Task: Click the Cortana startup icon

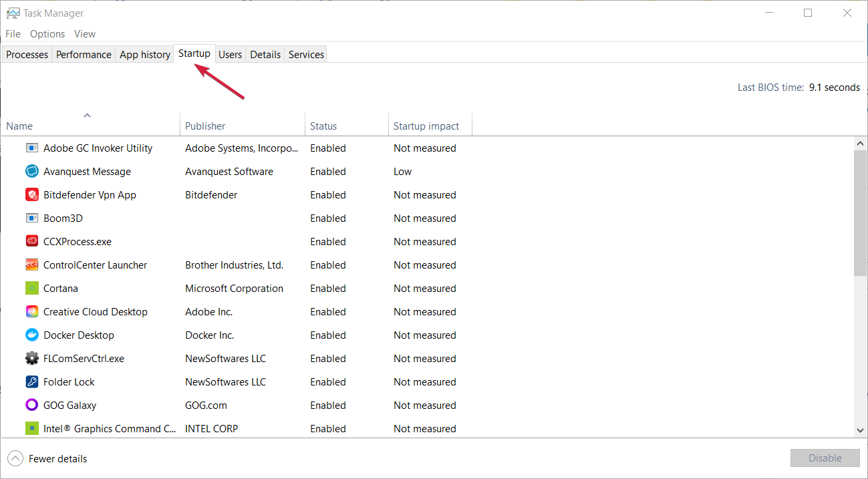Action: click(32, 288)
